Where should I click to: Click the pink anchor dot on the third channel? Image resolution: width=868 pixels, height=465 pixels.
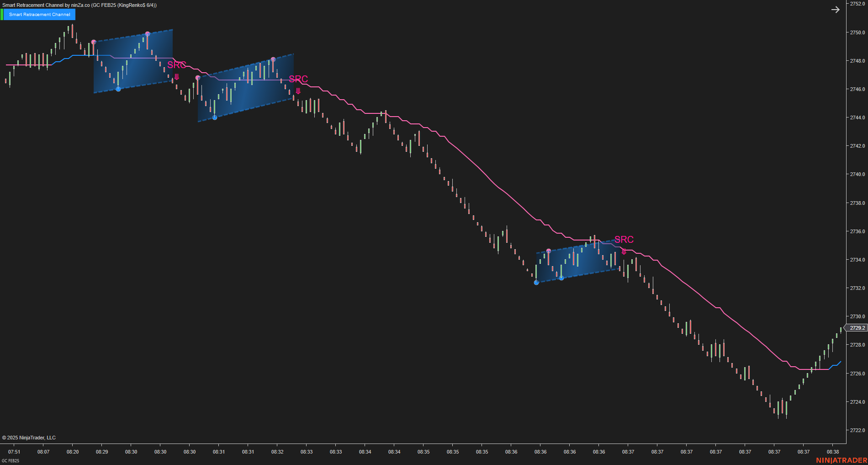[x=548, y=251]
